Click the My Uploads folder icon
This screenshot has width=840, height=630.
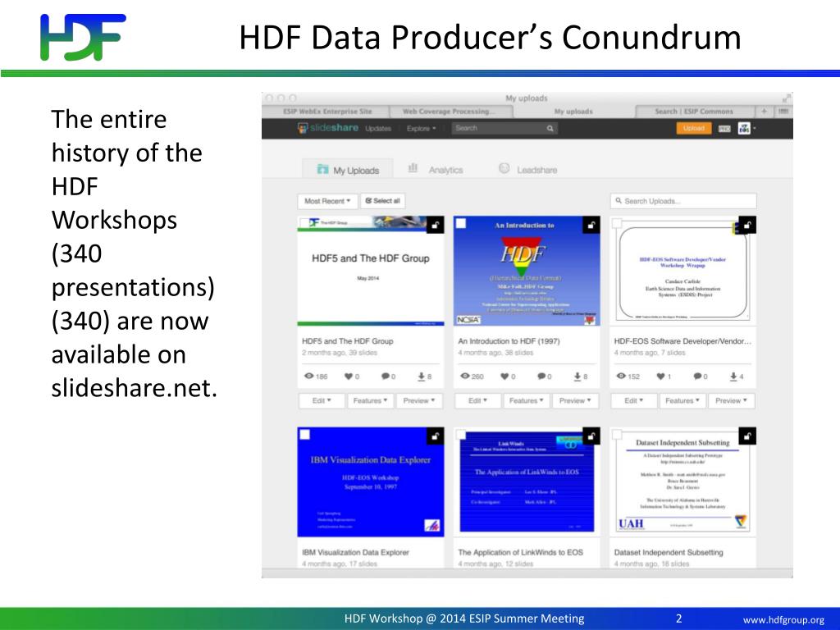[x=322, y=169]
